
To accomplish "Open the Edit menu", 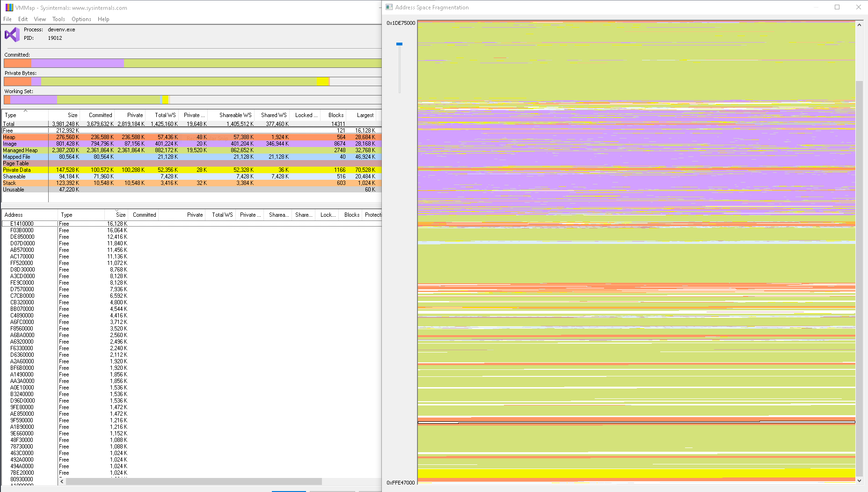I will pyautogui.click(x=23, y=19).
